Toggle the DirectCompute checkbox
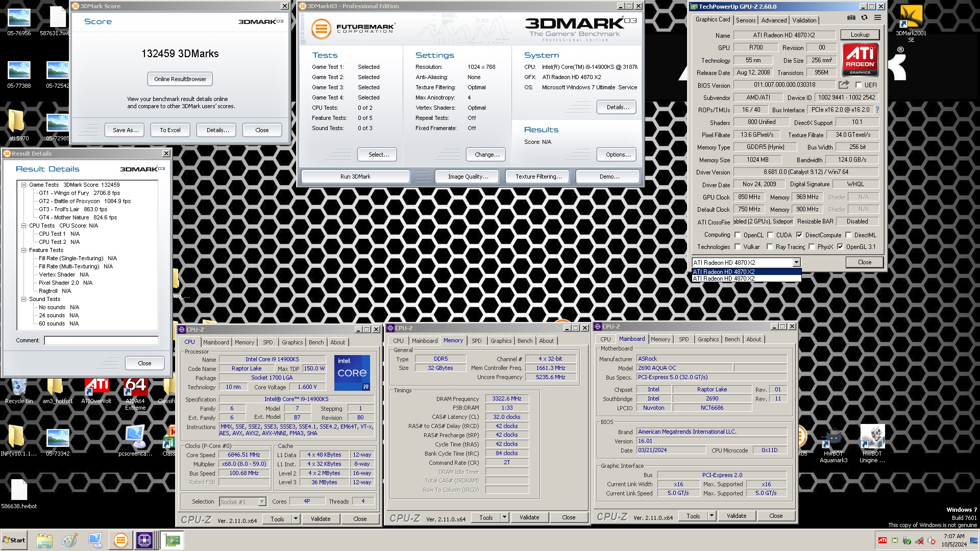980x551 pixels. point(799,235)
